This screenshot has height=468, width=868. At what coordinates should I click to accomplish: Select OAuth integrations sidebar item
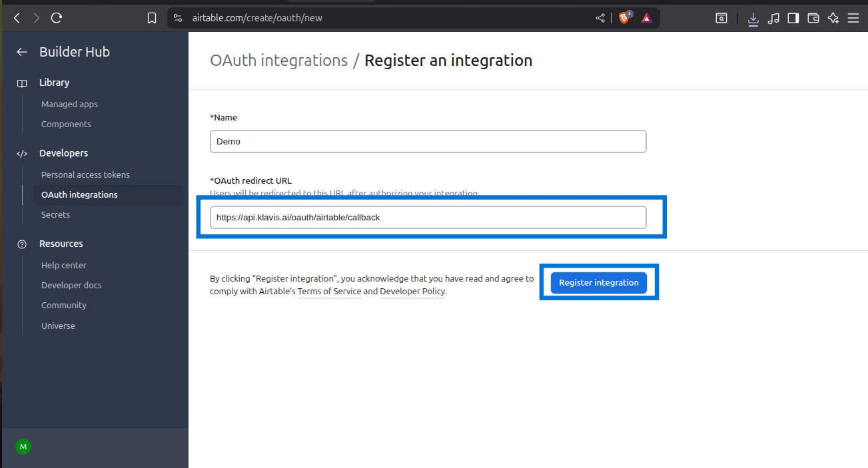108,194
